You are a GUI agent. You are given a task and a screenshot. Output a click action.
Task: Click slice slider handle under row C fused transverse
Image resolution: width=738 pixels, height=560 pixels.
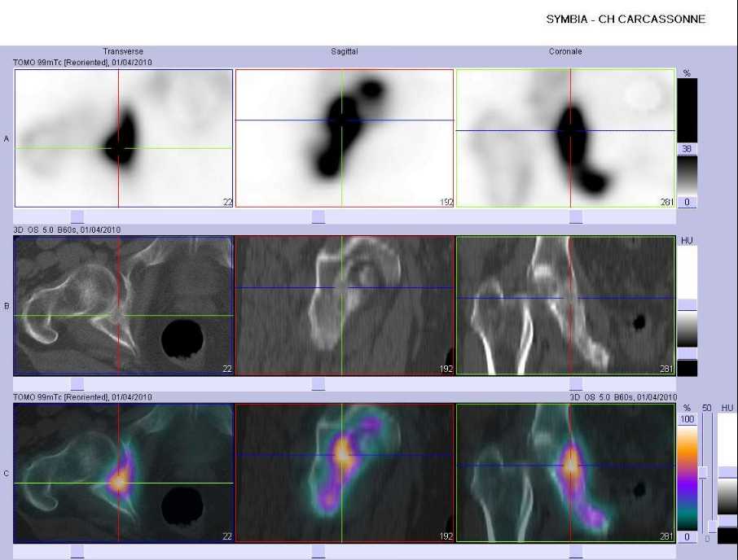pos(77,552)
